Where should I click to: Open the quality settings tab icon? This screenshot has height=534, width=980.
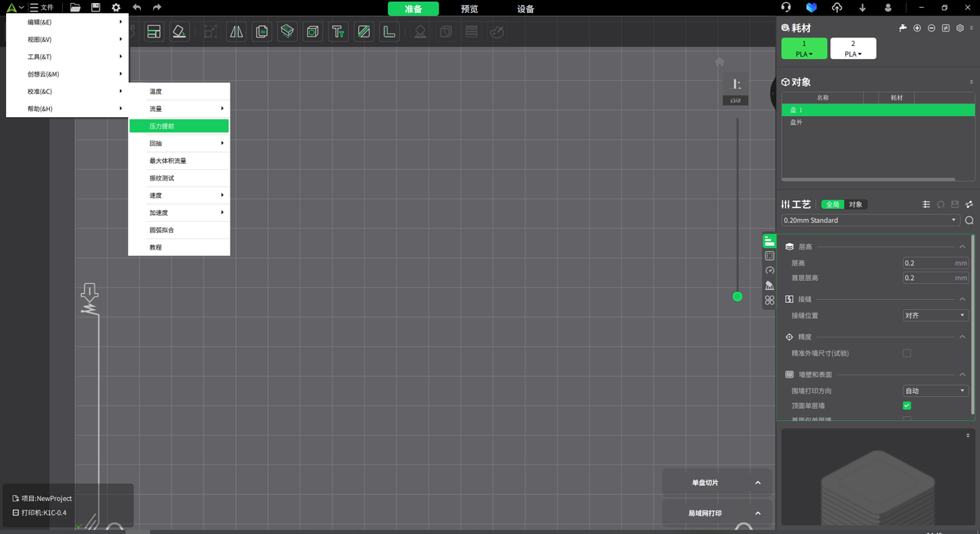(x=769, y=241)
